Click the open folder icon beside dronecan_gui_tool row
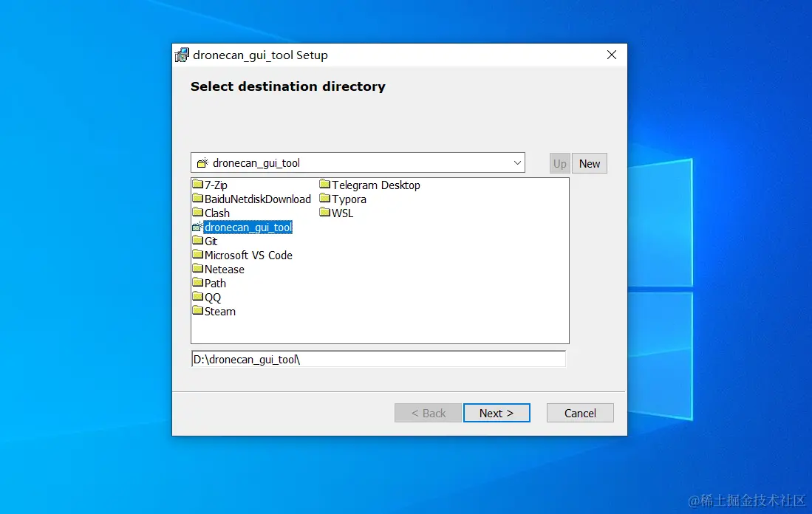 [x=197, y=227]
